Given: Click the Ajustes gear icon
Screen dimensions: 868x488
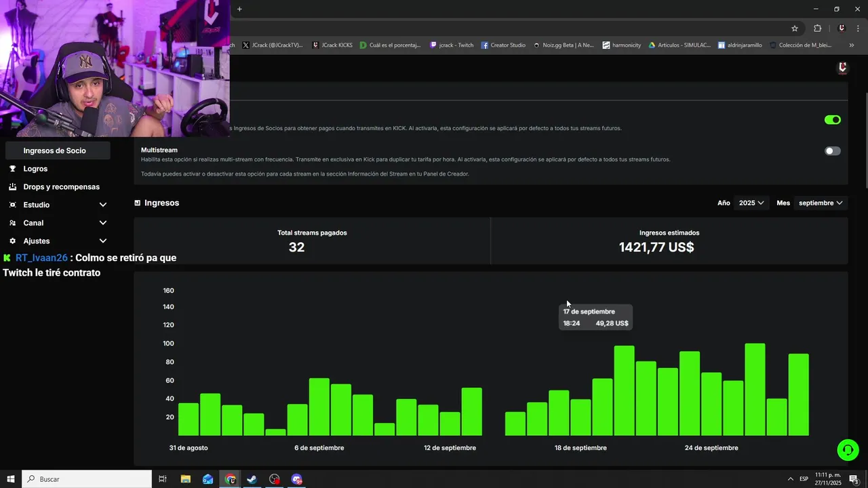Looking at the screenshot, I should coord(13,241).
